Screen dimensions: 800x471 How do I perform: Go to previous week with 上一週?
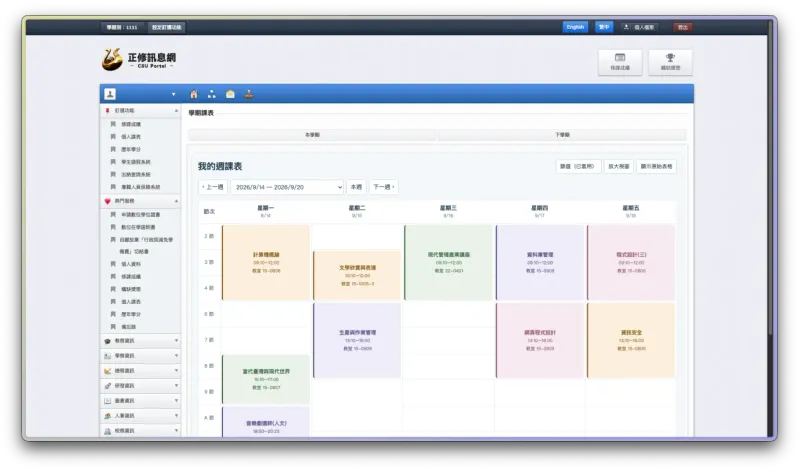(x=213, y=187)
